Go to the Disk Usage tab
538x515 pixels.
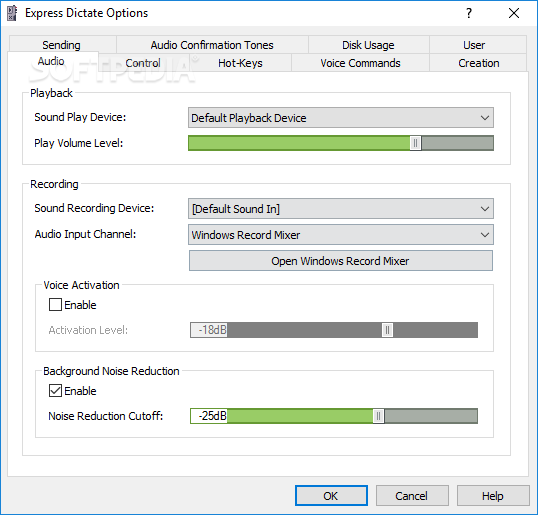click(x=368, y=45)
